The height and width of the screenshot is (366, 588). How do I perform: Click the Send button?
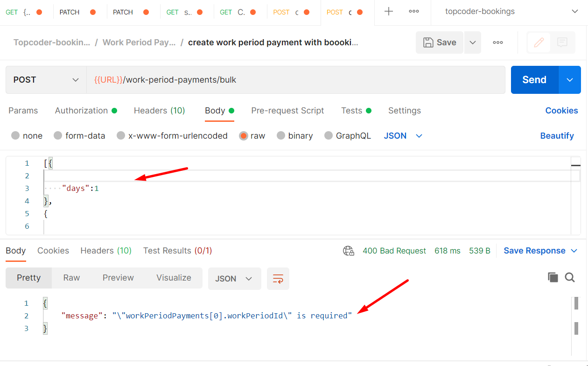point(534,79)
